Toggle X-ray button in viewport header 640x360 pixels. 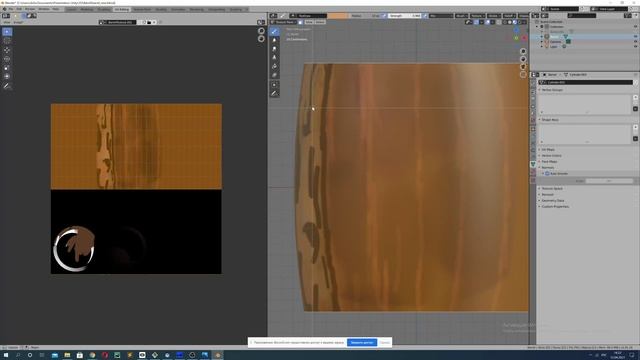(x=499, y=22)
